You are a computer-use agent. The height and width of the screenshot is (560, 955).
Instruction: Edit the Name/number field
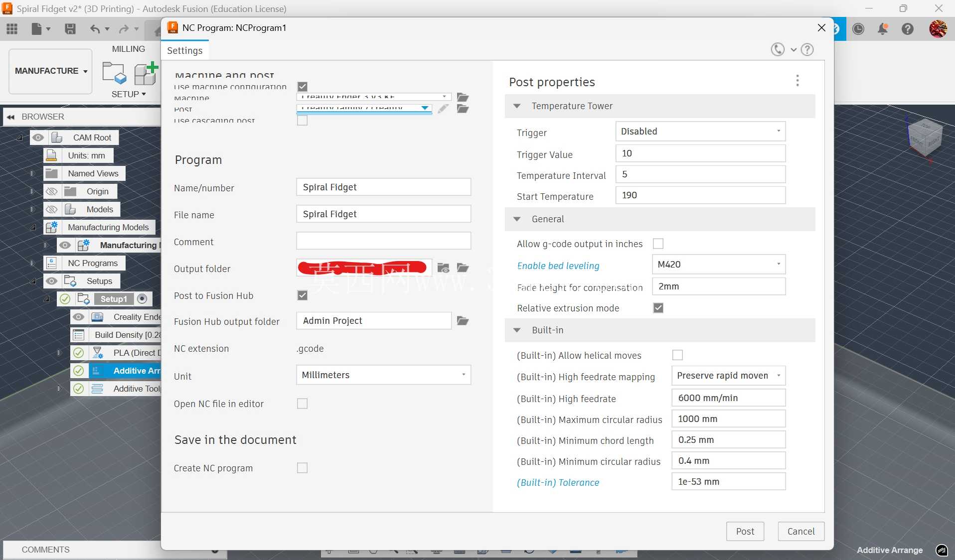383,187
